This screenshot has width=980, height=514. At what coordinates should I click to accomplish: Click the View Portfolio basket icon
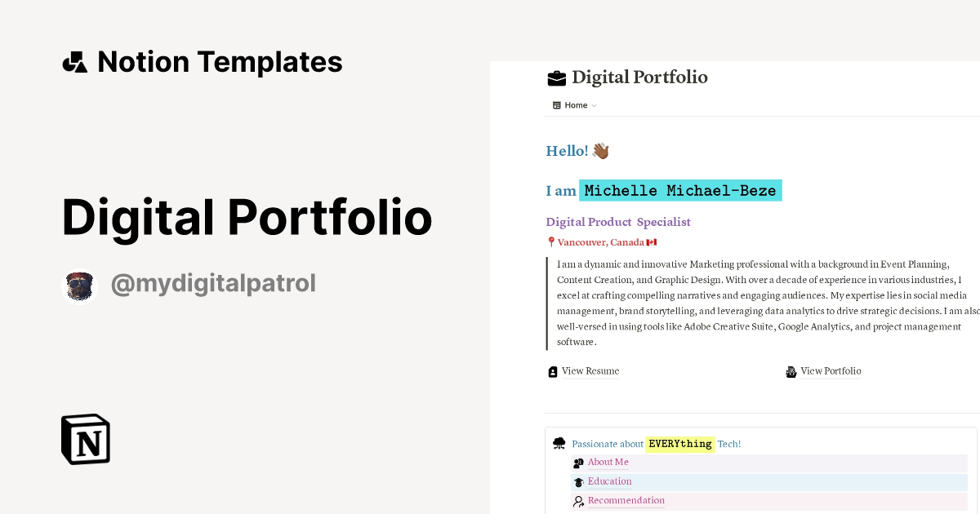coord(791,372)
